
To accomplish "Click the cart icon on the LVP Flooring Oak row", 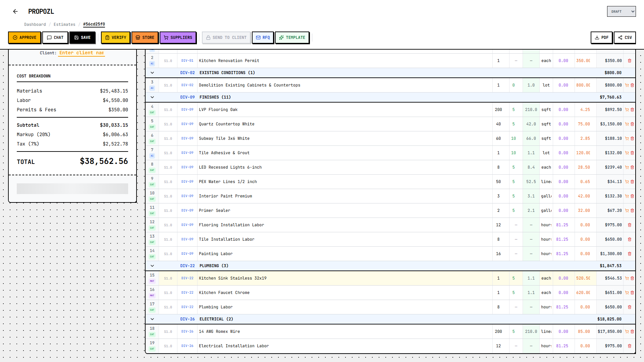I will (x=627, y=110).
